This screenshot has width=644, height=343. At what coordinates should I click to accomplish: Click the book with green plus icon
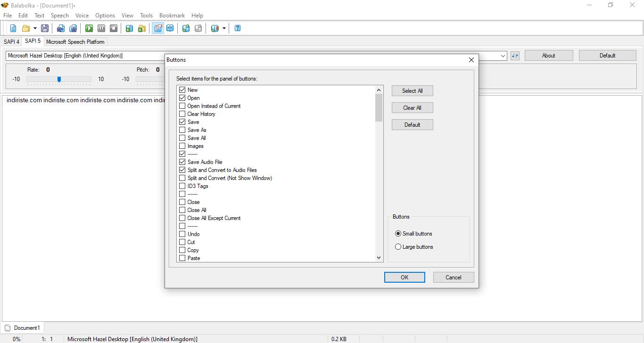tap(186, 28)
